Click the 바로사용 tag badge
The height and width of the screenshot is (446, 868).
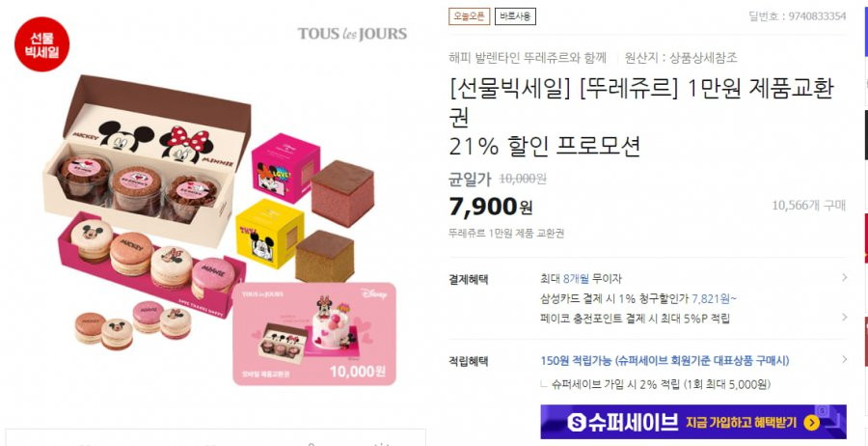click(515, 16)
